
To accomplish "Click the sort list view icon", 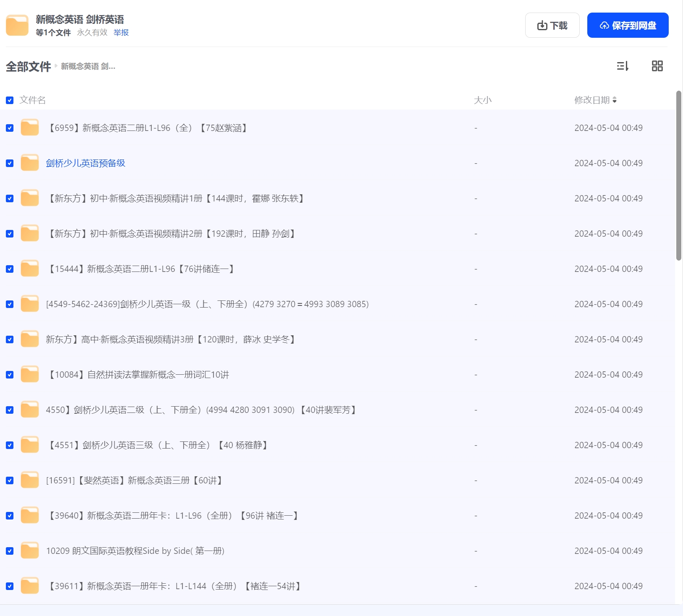I will (x=622, y=66).
